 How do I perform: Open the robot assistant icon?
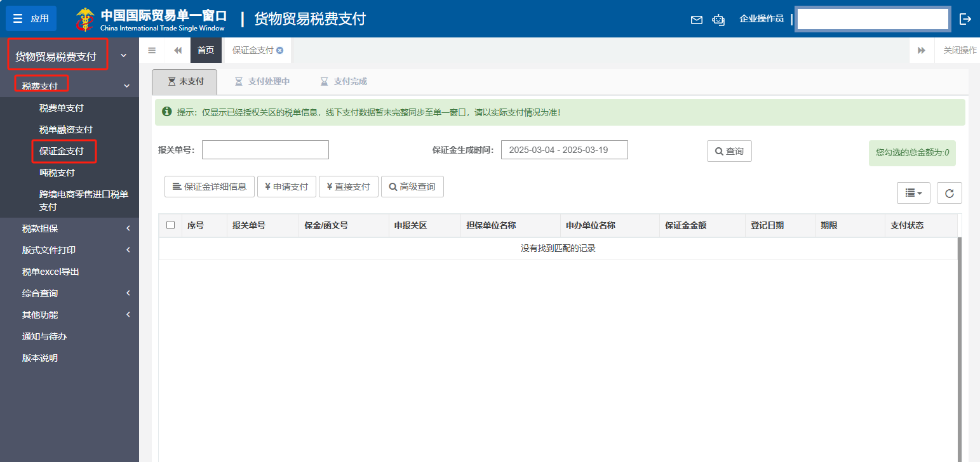718,20
